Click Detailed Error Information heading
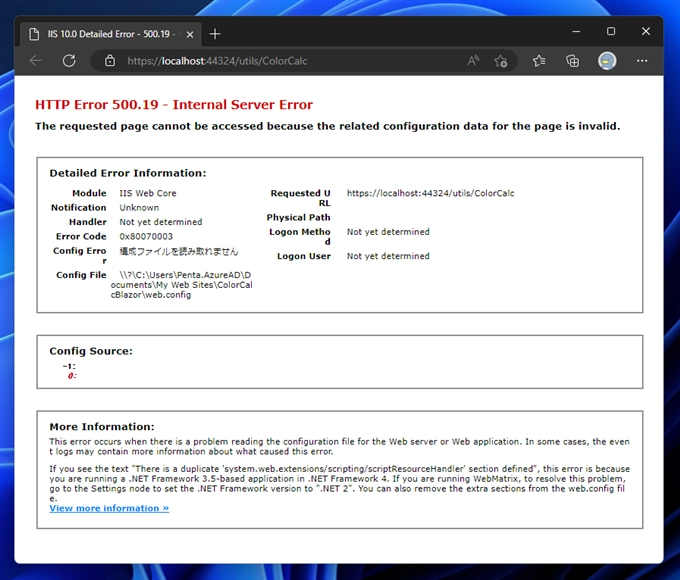 pos(128,173)
